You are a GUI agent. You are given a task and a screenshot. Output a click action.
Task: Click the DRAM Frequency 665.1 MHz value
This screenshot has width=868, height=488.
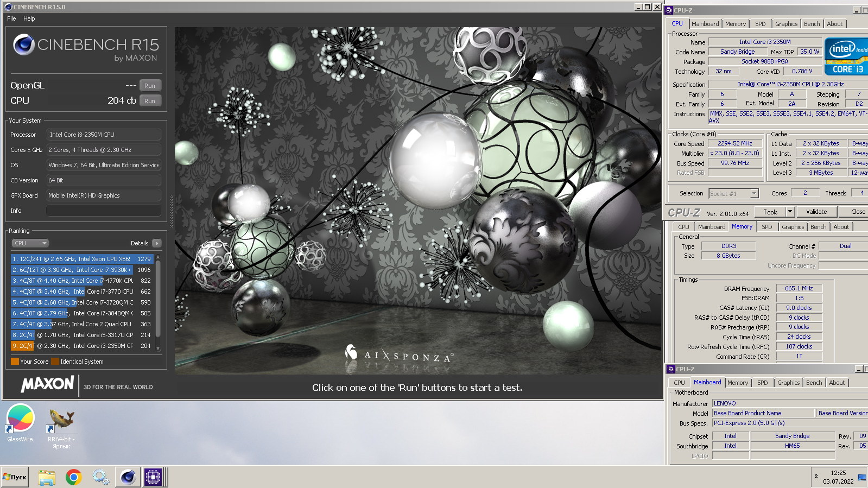799,288
